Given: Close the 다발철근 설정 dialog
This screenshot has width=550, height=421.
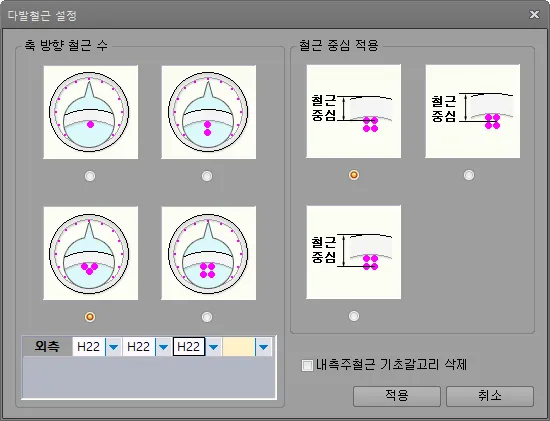Looking at the screenshot, I should coord(534,14).
